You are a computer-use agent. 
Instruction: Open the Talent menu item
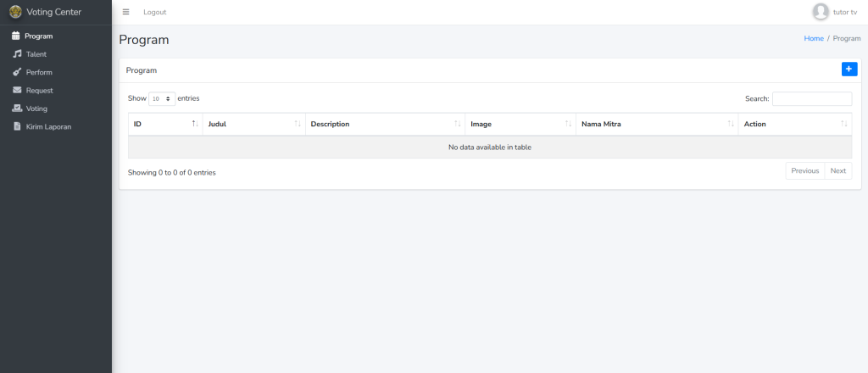coord(36,54)
